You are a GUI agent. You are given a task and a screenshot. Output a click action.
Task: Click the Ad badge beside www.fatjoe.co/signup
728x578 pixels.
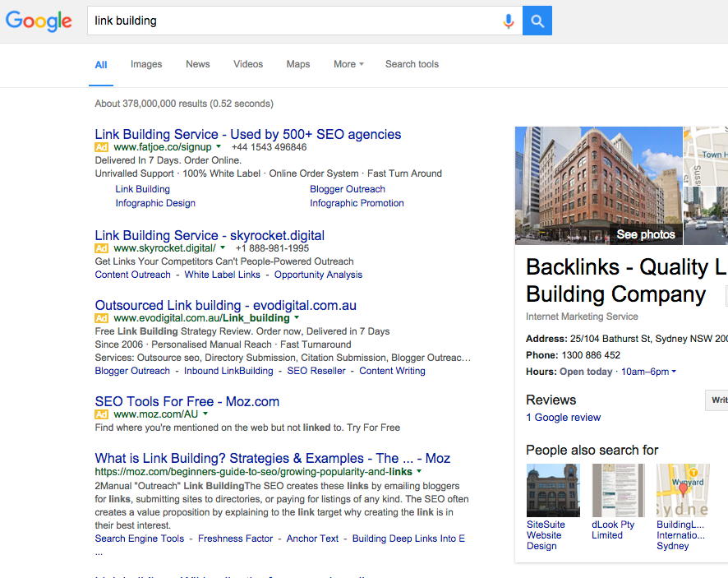click(x=101, y=147)
